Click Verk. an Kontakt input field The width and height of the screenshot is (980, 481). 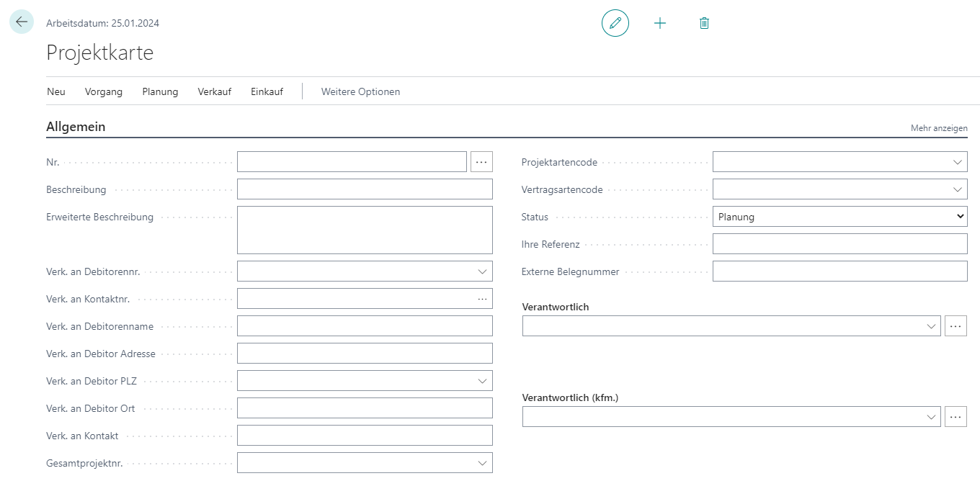(365, 436)
